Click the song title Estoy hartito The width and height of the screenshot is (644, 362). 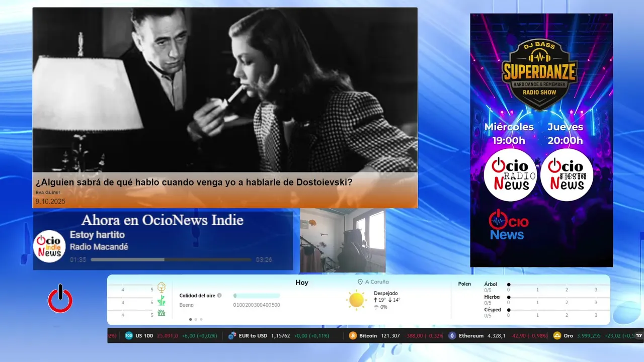pyautogui.click(x=97, y=235)
